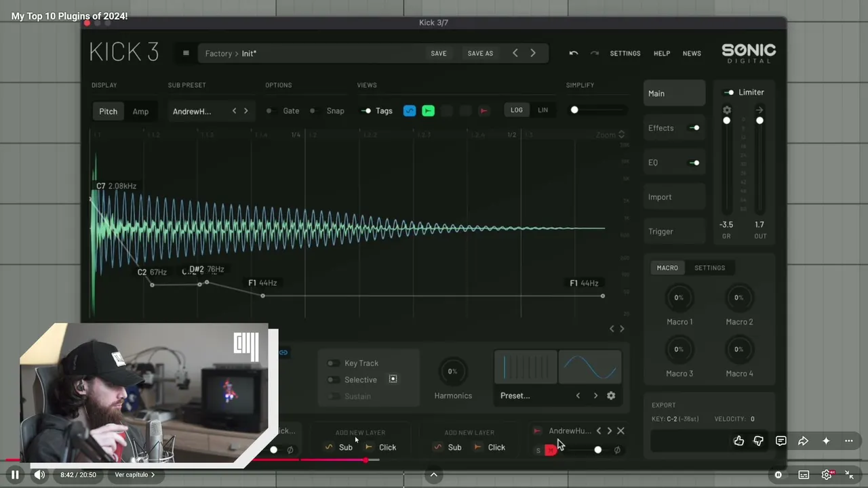Go to next factory preset in header
868x488 pixels.
tap(533, 54)
